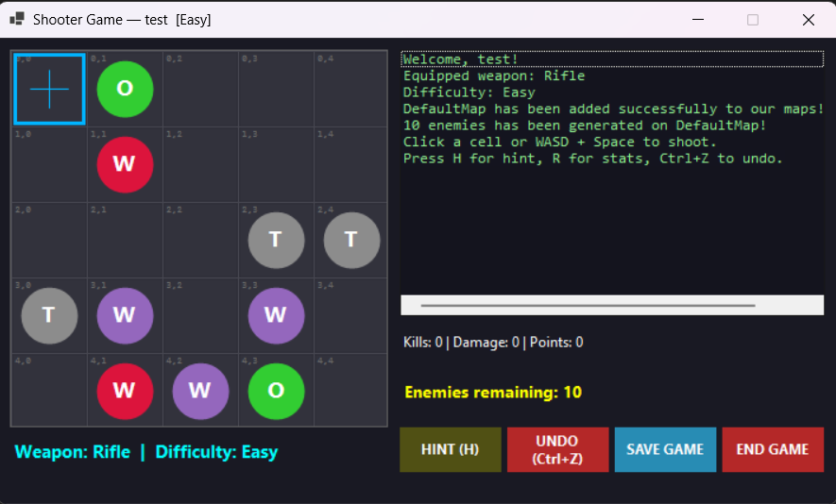Shoot the purple W enemy at cell 3,3

(276, 315)
